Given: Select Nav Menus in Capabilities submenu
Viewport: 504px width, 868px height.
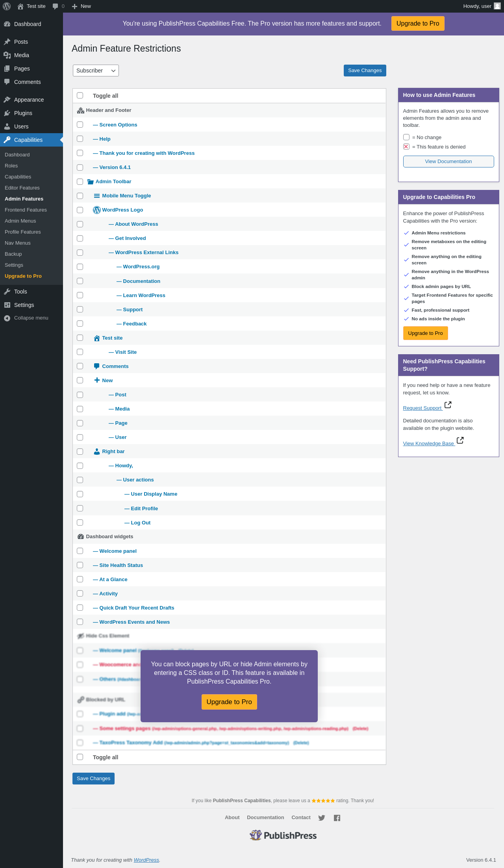Looking at the screenshot, I should pos(18,243).
